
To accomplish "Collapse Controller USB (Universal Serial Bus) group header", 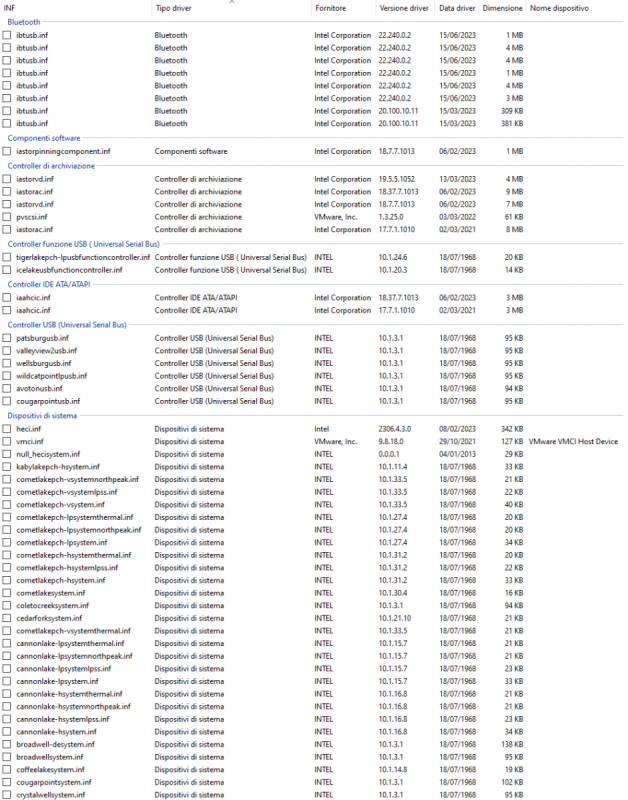I will point(67,324).
